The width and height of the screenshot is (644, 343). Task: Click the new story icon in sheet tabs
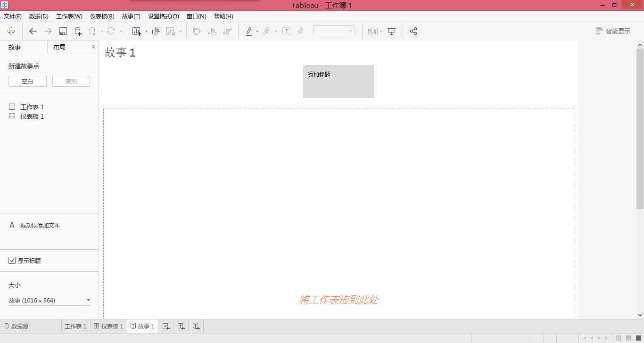196,326
